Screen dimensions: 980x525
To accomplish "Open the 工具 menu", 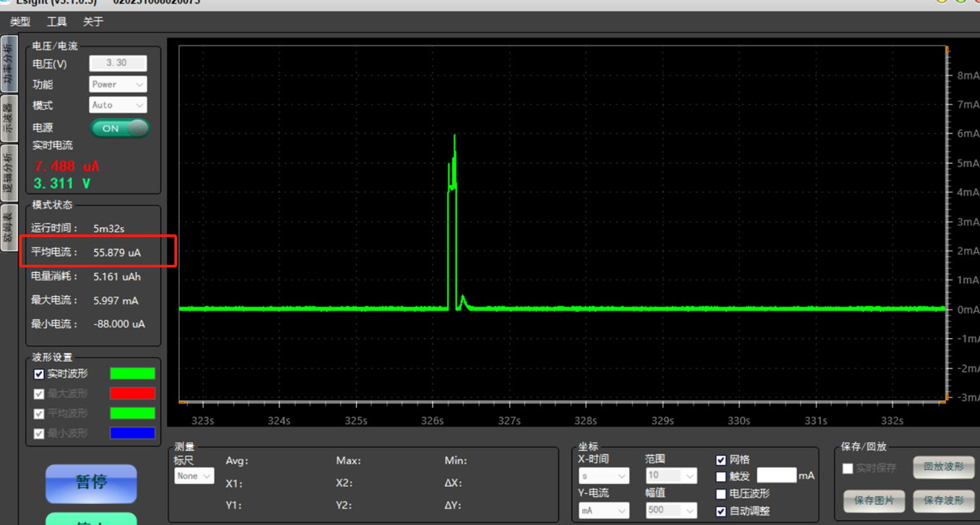I will tap(56, 22).
